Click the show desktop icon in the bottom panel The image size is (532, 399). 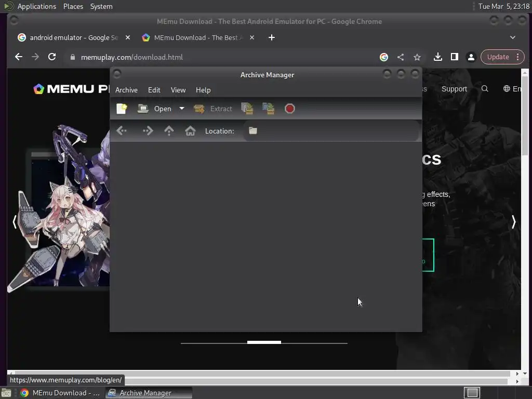[x=6, y=393]
